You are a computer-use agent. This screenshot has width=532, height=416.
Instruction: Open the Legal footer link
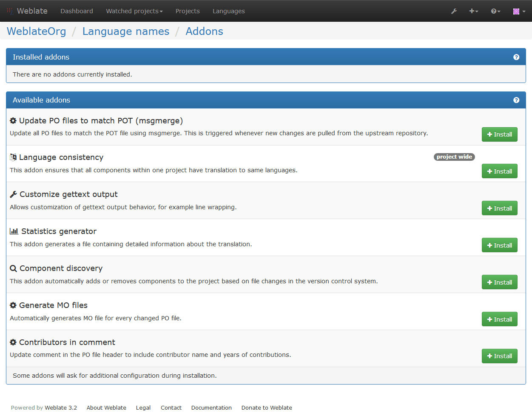point(143,407)
